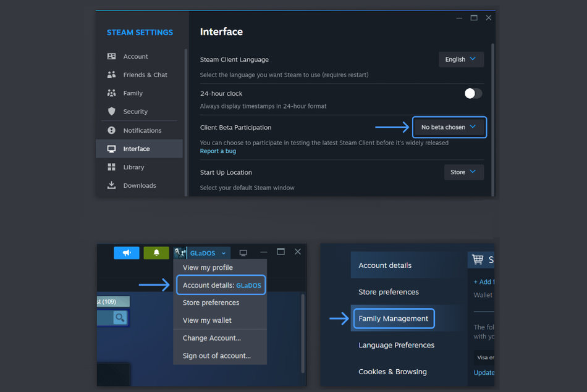The image size is (587, 392).
Task: Open the GLaDOS account dropdown
Action: tap(208, 253)
